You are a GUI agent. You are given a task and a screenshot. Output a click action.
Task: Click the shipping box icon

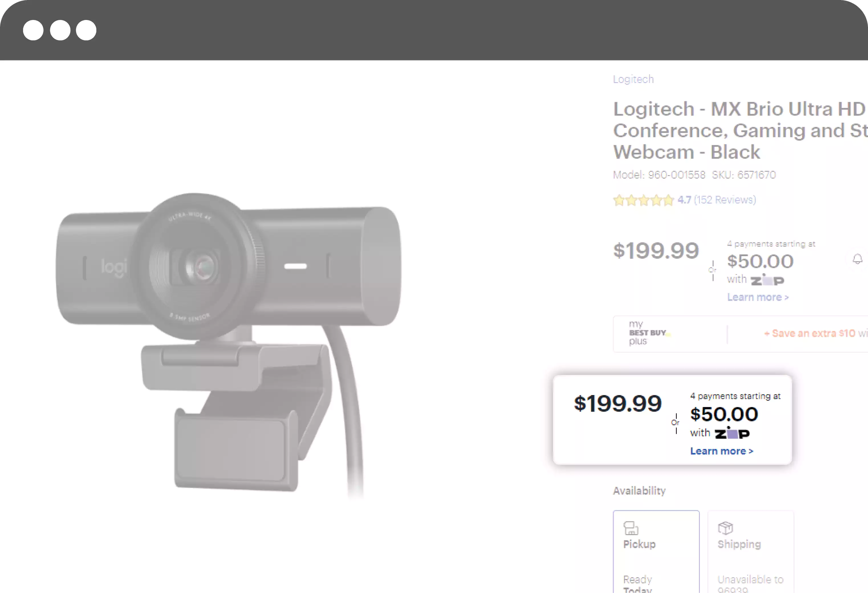725,528
